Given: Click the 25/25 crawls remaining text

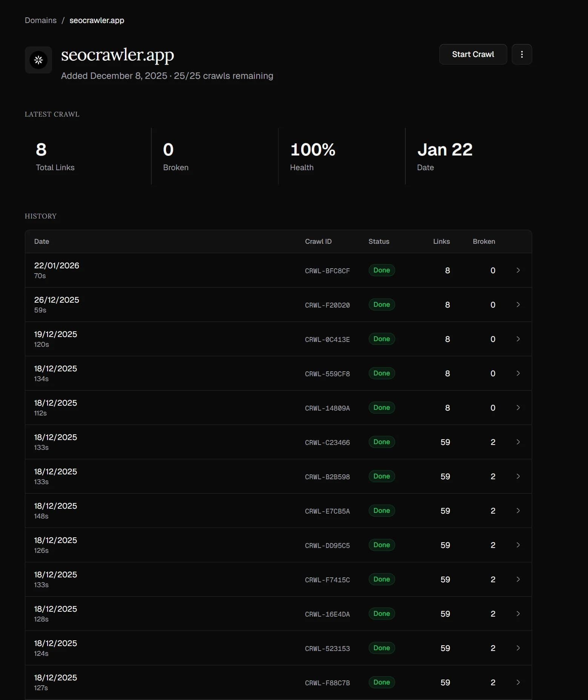Looking at the screenshot, I should click(x=223, y=76).
